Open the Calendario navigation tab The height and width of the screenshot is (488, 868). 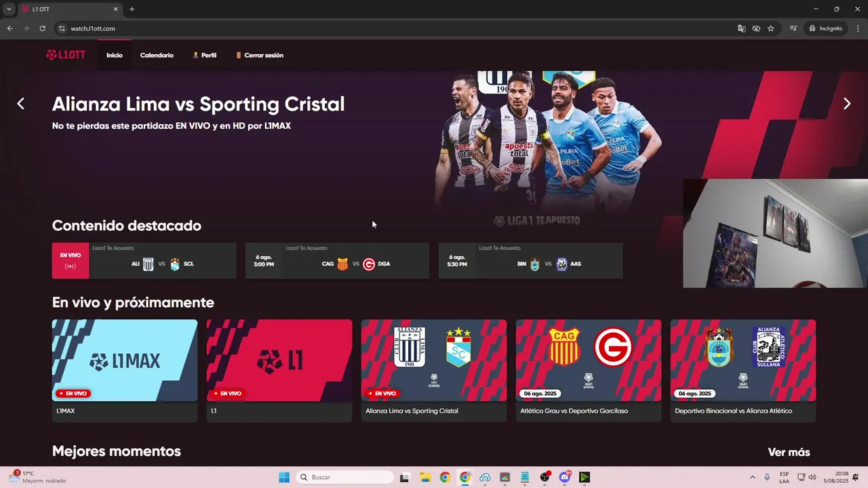pyautogui.click(x=157, y=55)
